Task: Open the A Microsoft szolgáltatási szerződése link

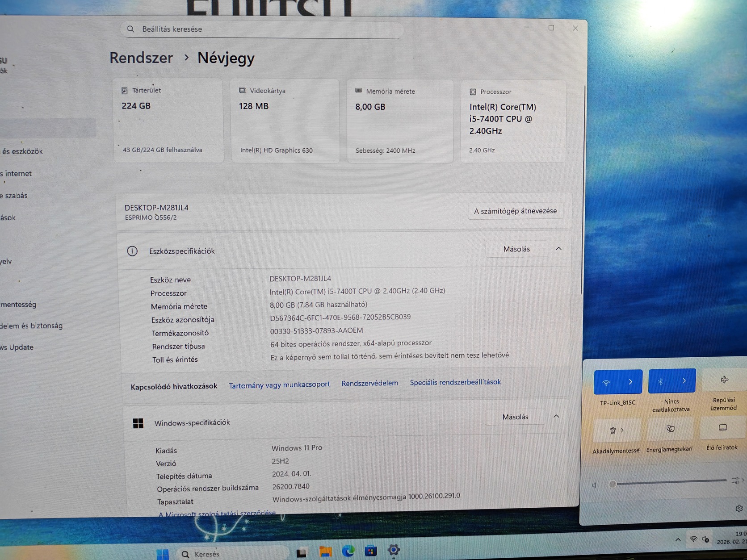Action: [217, 514]
